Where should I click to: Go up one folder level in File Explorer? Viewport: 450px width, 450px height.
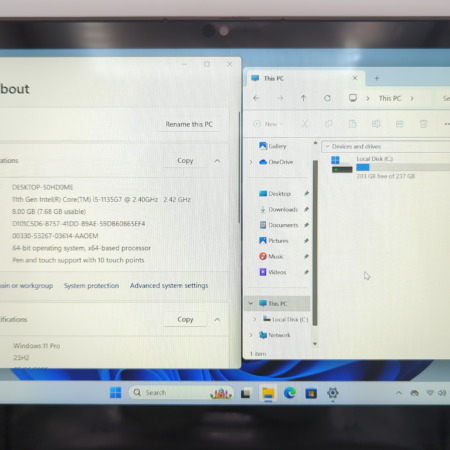pos(303,98)
